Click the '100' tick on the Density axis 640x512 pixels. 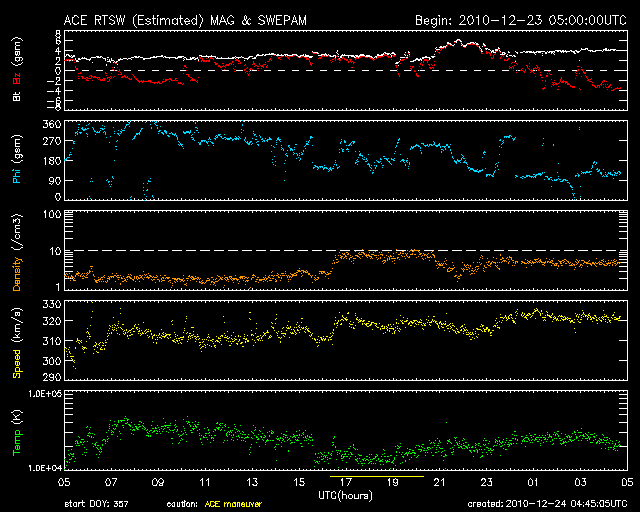[x=52, y=214]
